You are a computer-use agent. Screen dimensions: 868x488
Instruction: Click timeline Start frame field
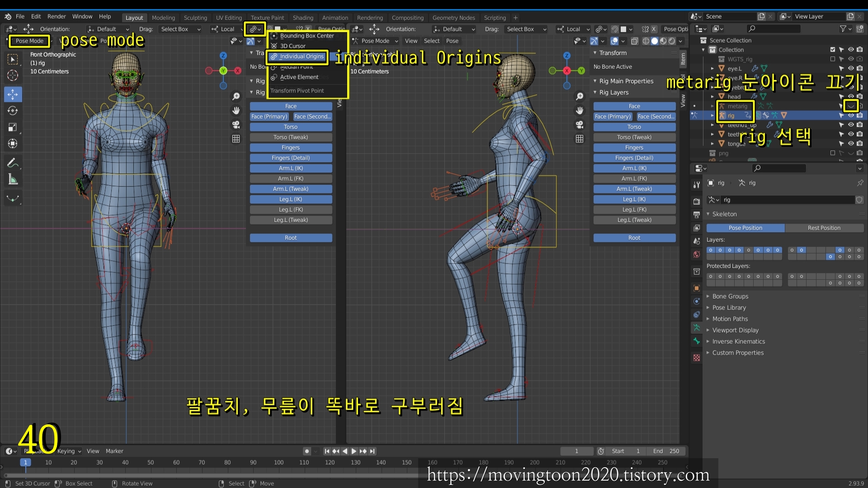(x=627, y=451)
